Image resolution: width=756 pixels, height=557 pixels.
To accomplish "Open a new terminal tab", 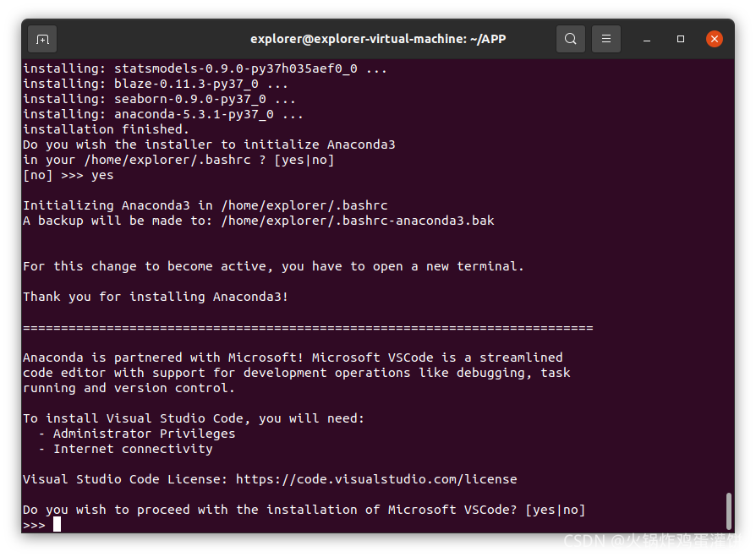I will coord(42,39).
